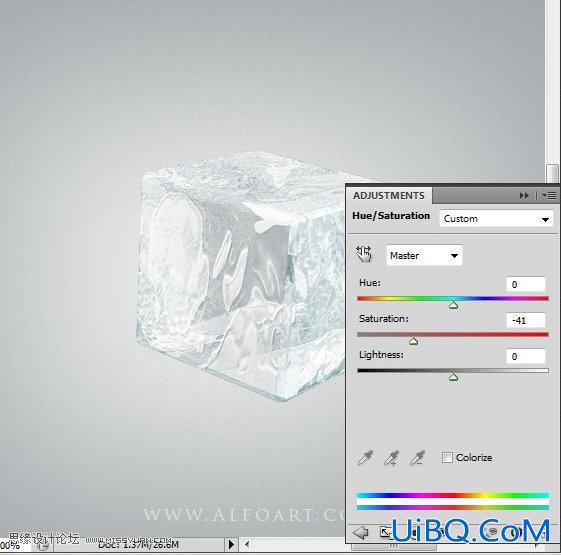Viewport: 561px width, 555px height.
Task: Pick the Subtract from Sample eyedropper
Action: [418, 458]
